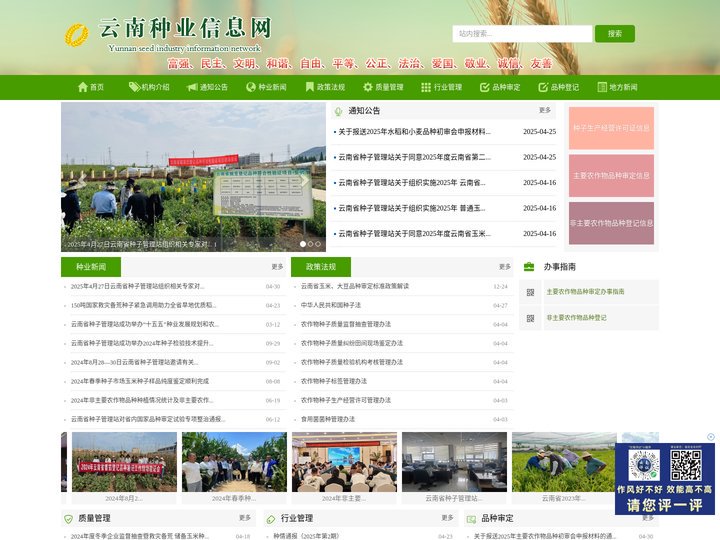Open news 2024年春季种子市场玉米种子样品纯度鉴定顺利完成
The image size is (720, 540).
pos(140,381)
